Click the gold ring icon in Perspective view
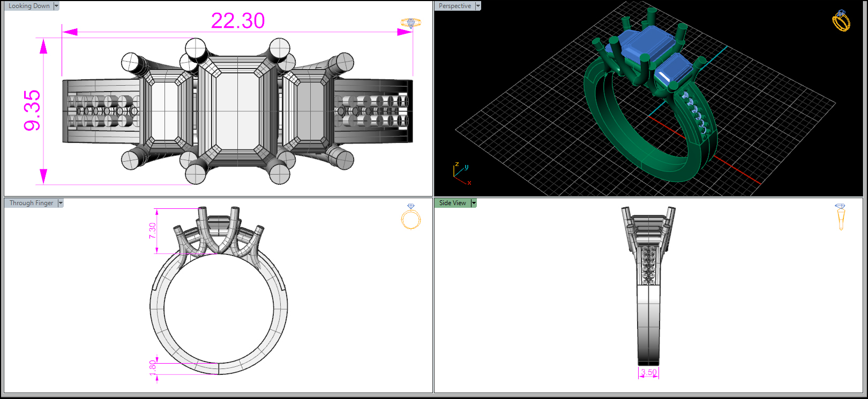Viewport: 868px width, 399px height. (841, 20)
